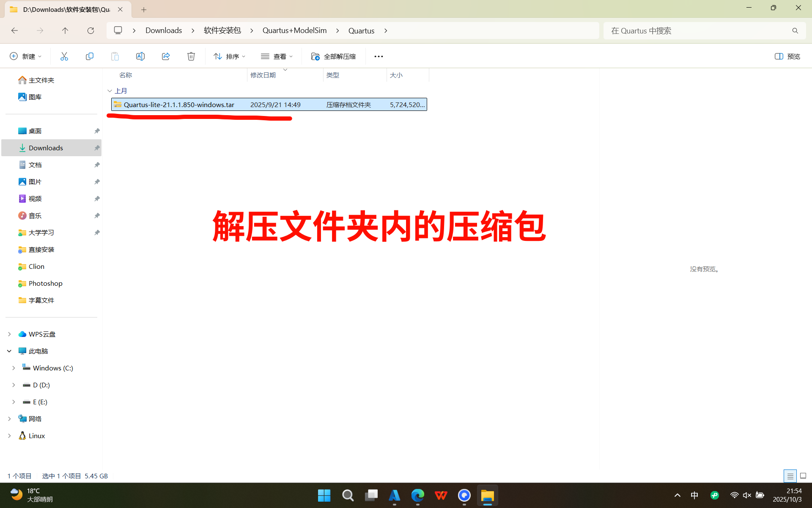Image resolution: width=812 pixels, height=508 pixels.
Task: Expand the E (E:) drive node
Action: point(14,402)
